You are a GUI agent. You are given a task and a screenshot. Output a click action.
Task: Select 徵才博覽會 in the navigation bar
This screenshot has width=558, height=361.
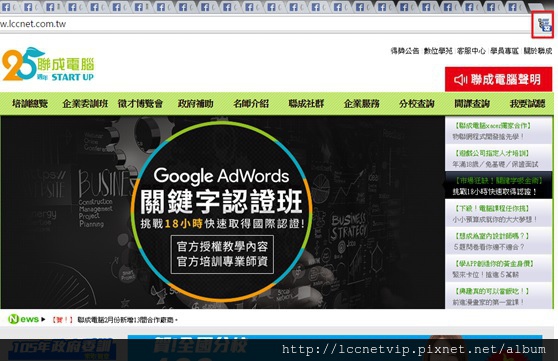pos(140,104)
